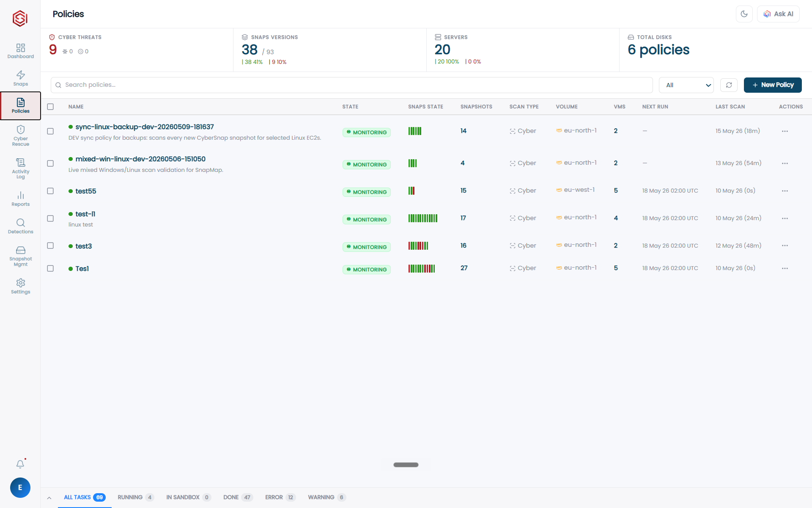Click last scan 15 May 26 (18m)
Screen dimensions: 812x508
(738, 131)
